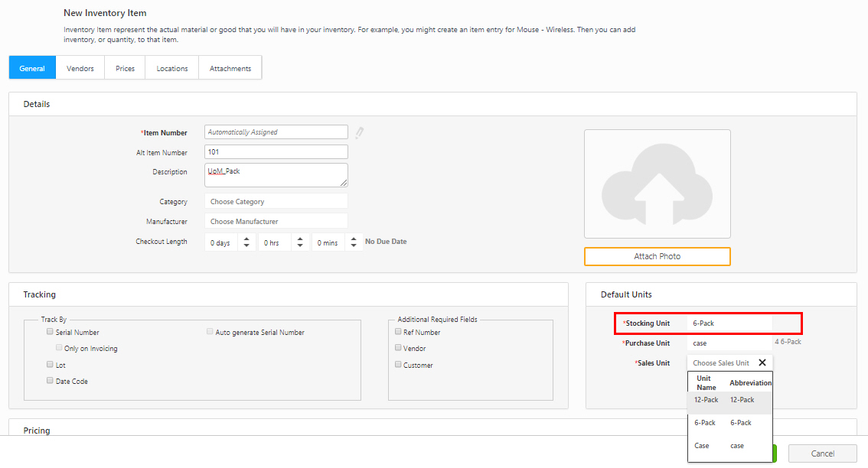Check the Date Code checkbox

pyautogui.click(x=50, y=381)
